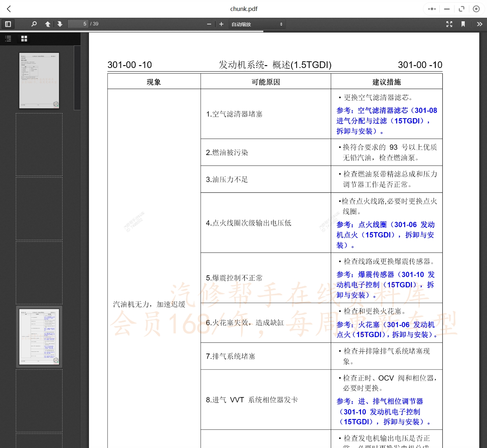Bookmark the current view
Screen dimensions: 487x448
463,24
